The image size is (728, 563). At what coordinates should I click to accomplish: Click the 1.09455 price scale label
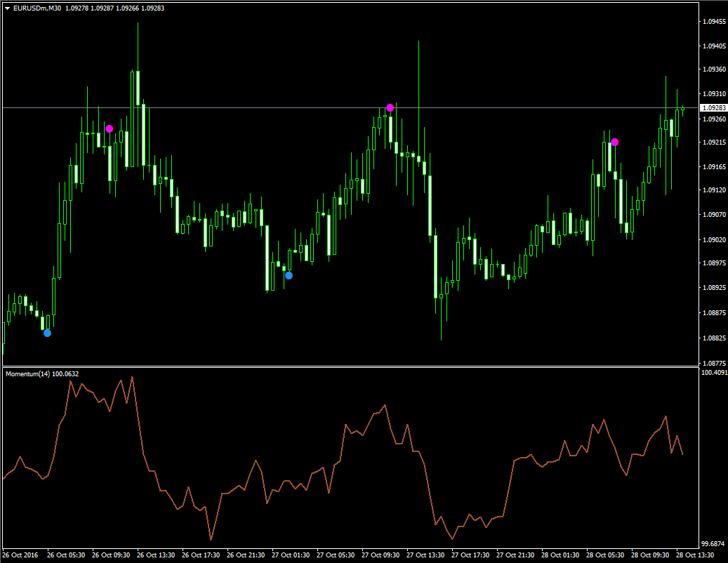click(x=714, y=21)
